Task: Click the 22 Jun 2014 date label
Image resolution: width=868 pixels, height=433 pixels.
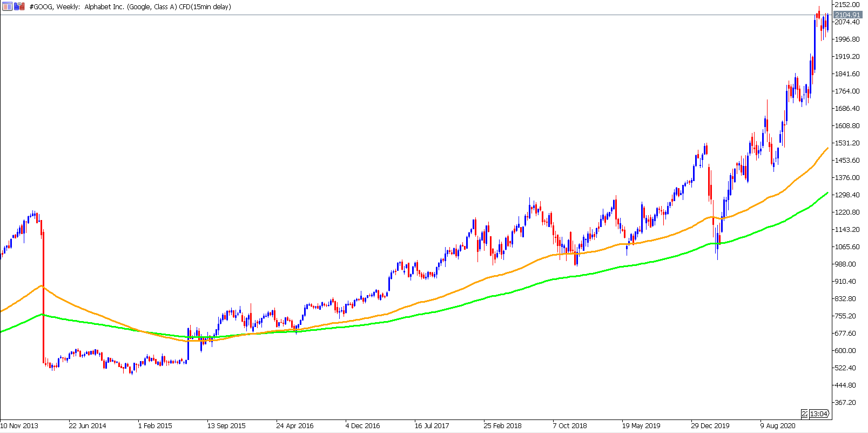Action: (88, 425)
